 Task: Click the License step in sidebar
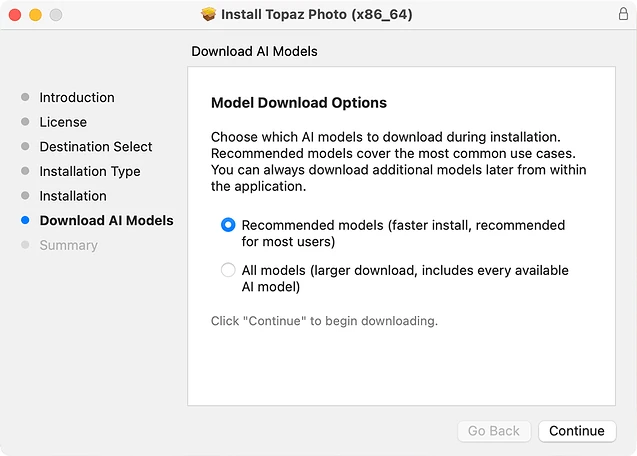pyautogui.click(x=63, y=122)
